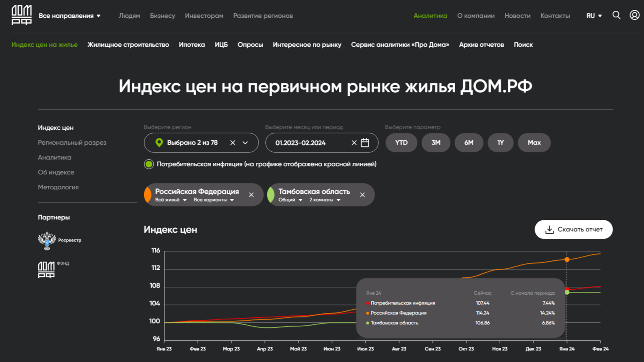Viewport: 644px width, 362px height.
Task: Select the Max period button
Action: coord(534,143)
